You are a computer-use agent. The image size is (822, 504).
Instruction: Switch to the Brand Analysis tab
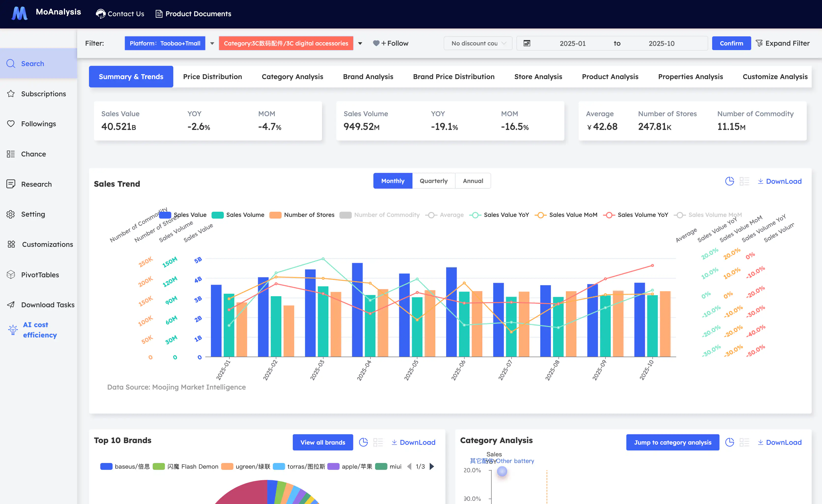pyautogui.click(x=368, y=76)
